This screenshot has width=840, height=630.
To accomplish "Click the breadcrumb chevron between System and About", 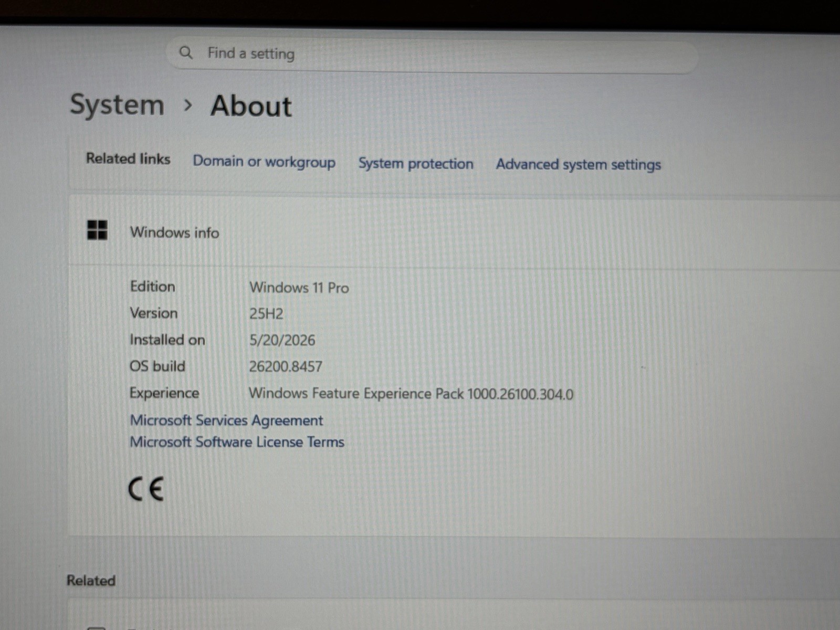I will (x=187, y=106).
